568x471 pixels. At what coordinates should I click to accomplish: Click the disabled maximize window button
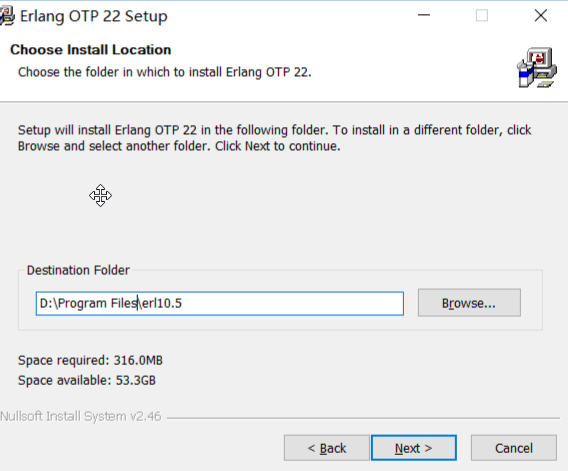[x=481, y=16]
